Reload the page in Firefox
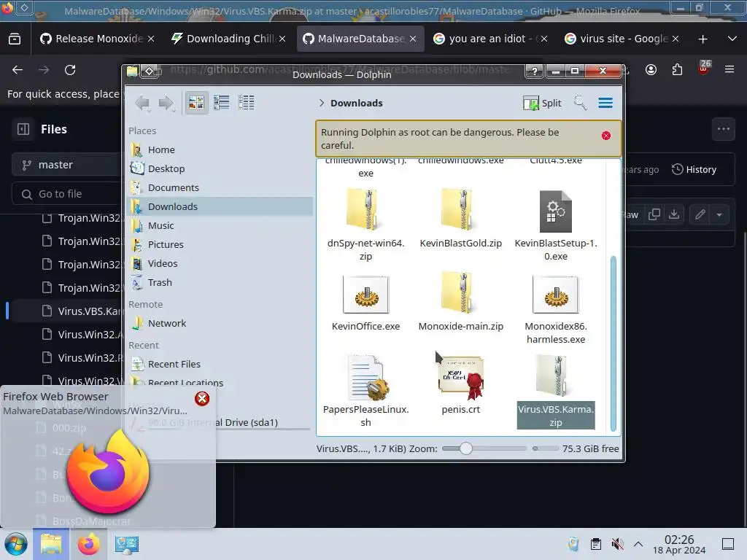The image size is (747, 560). 70,70
